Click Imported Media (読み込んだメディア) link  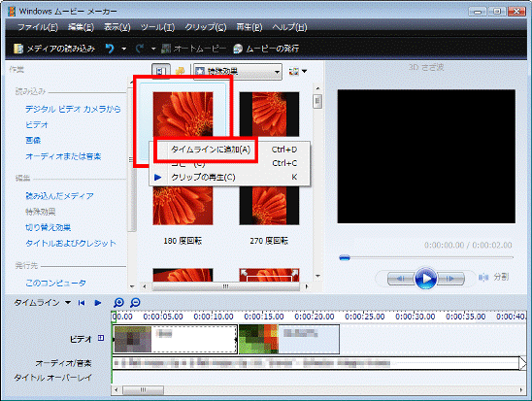tap(59, 196)
